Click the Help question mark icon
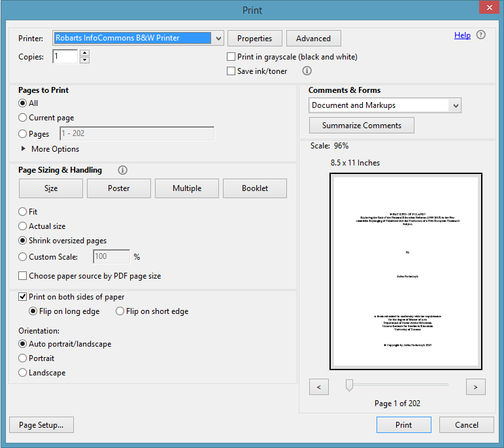The width and height of the screenshot is (504, 448). coord(481,35)
